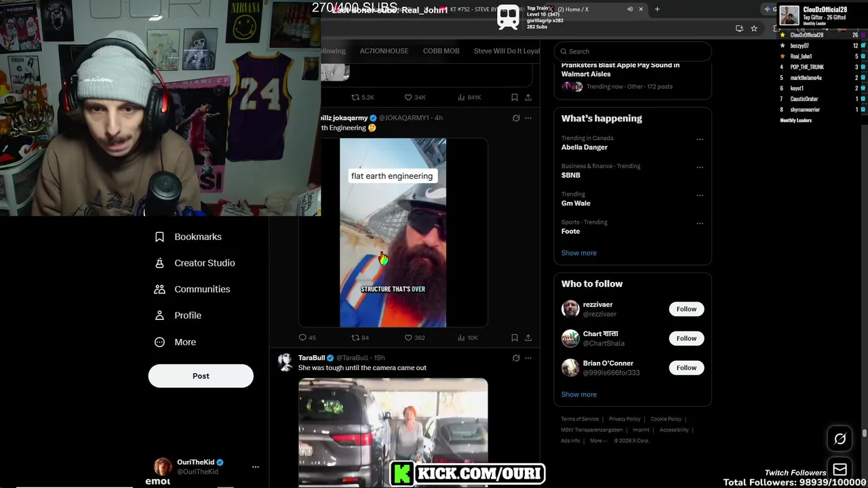Image resolution: width=868 pixels, height=488 pixels.
Task: Share the flat earth engineering post
Action: 528,338
